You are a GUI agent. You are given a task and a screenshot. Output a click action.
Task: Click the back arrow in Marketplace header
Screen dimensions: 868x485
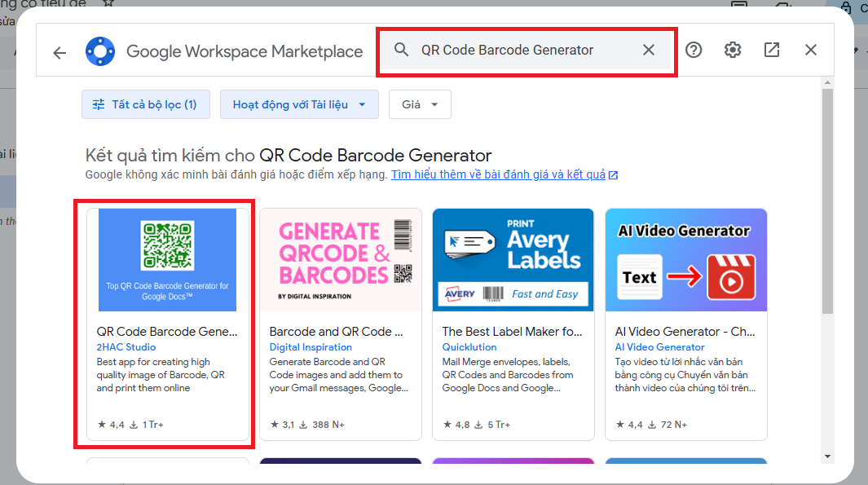(59, 52)
